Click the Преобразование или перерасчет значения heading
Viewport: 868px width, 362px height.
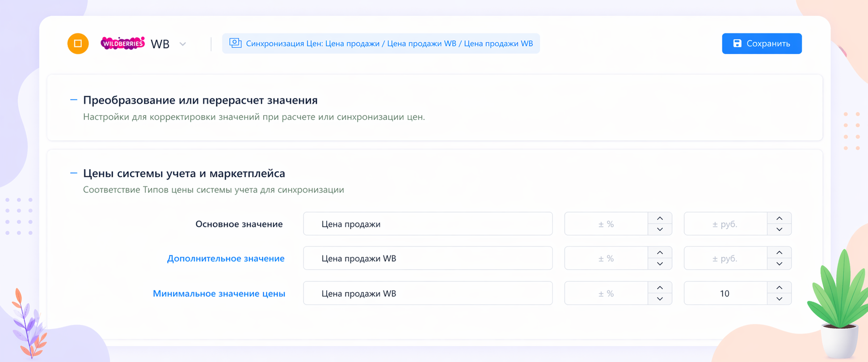(x=200, y=100)
